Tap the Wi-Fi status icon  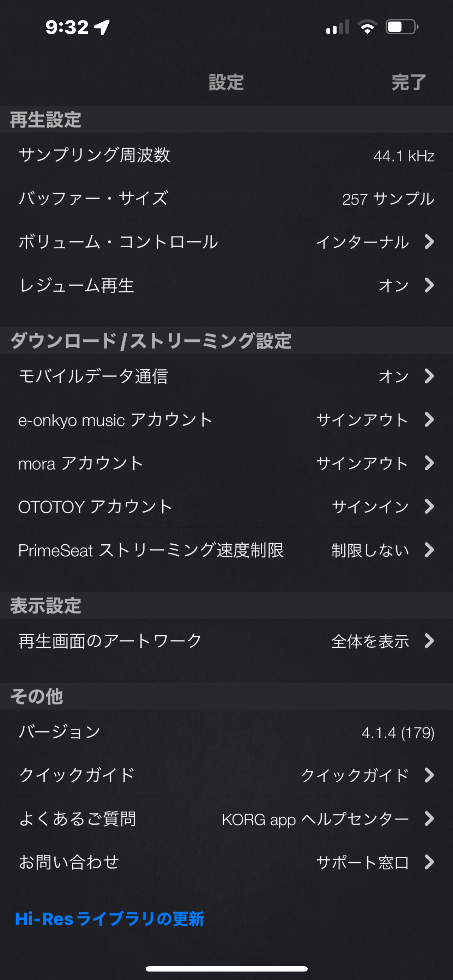tap(367, 27)
